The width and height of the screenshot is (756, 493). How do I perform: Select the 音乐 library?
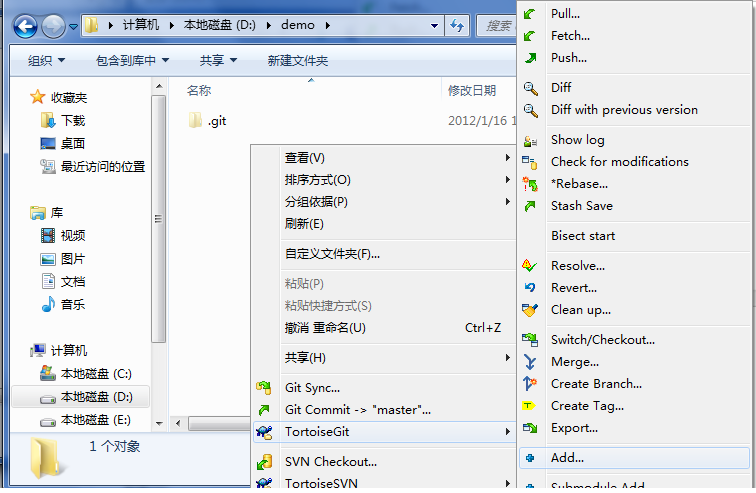point(73,305)
